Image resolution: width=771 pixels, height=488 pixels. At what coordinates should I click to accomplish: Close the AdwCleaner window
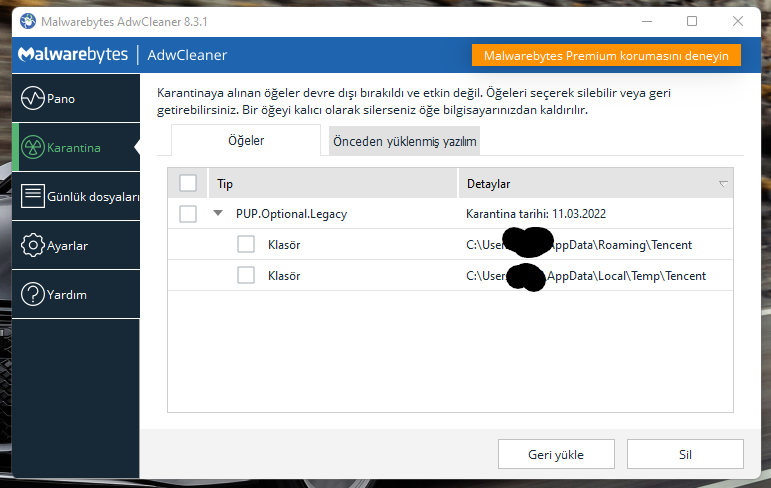click(738, 21)
